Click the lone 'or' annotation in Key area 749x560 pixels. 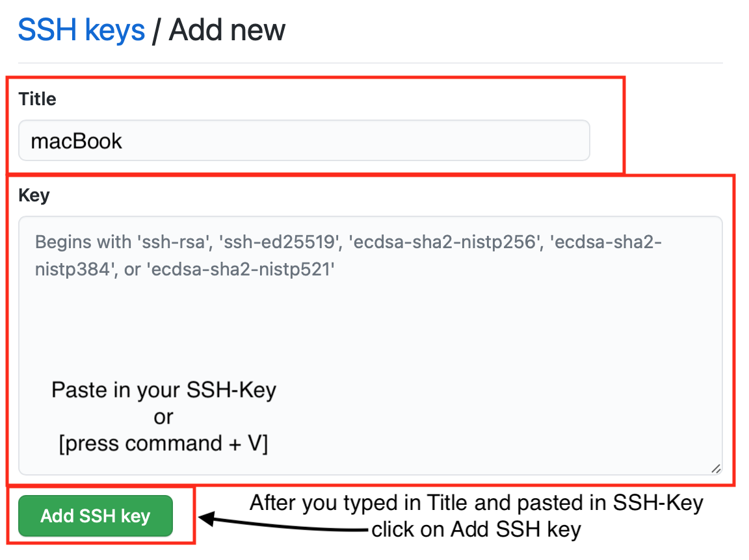(163, 417)
